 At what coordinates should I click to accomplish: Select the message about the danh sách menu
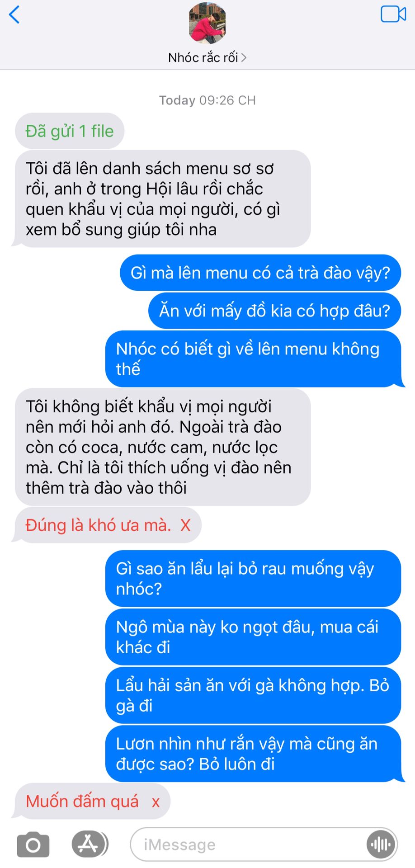tap(163, 199)
